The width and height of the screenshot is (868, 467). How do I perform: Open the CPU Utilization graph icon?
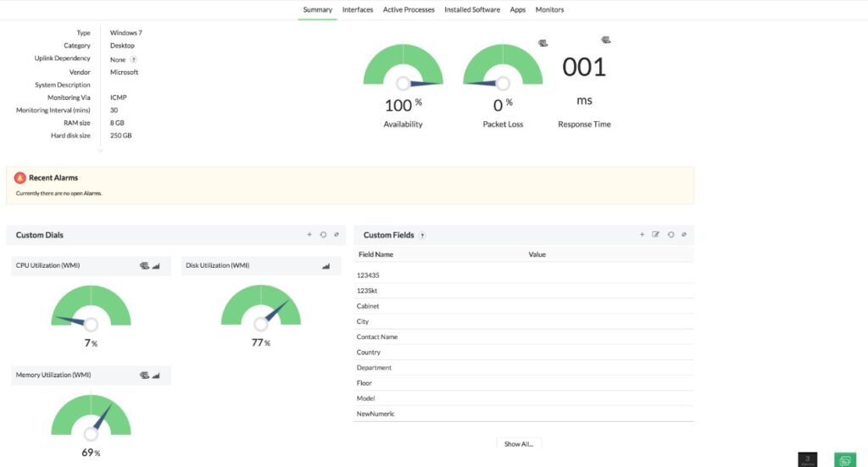coord(156,266)
